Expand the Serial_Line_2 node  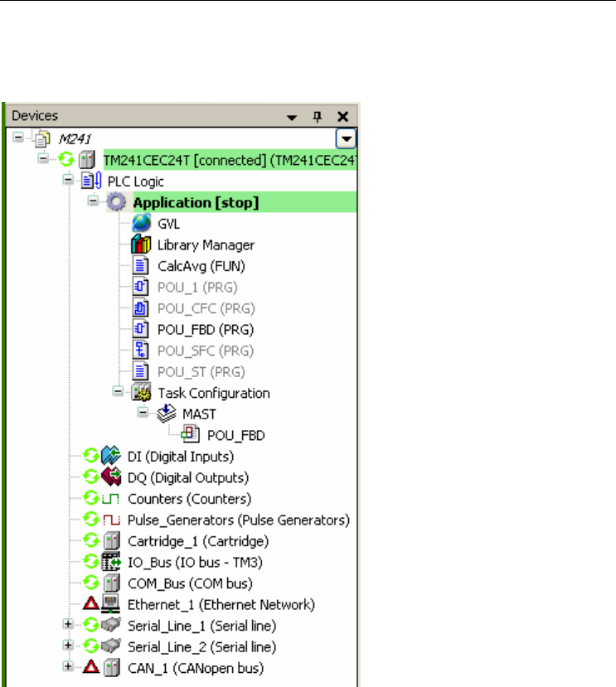click(68, 645)
